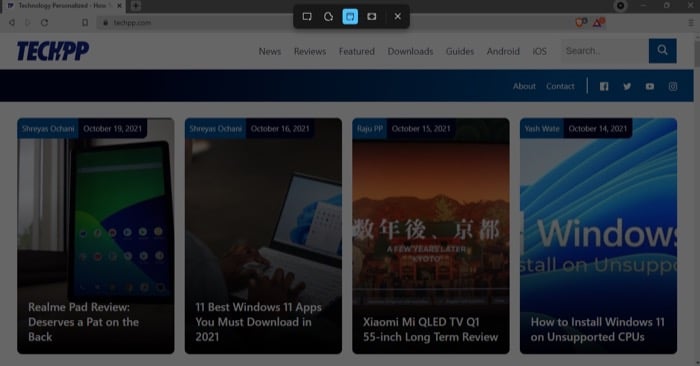The image size is (700, 366).
Task: Go forward with the browser forward arrow
Action: click(x=28, y=22)
